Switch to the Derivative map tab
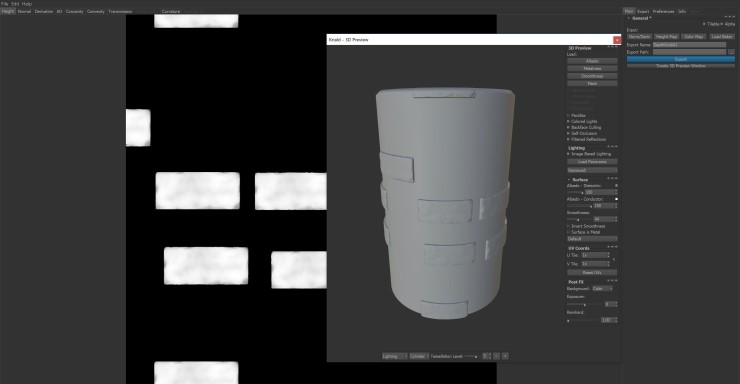This screenshot has height=384, width=740. pyautogui.click(x=43, y=11)
